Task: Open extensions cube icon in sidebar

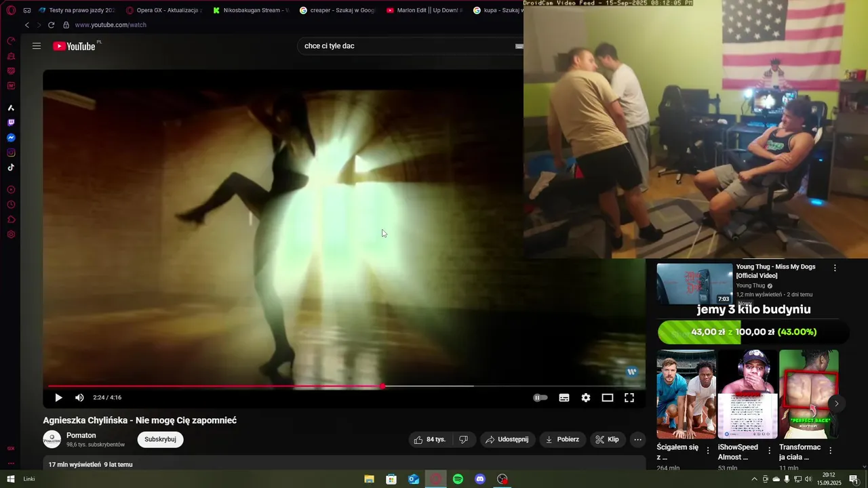Action: click(11, 220)
